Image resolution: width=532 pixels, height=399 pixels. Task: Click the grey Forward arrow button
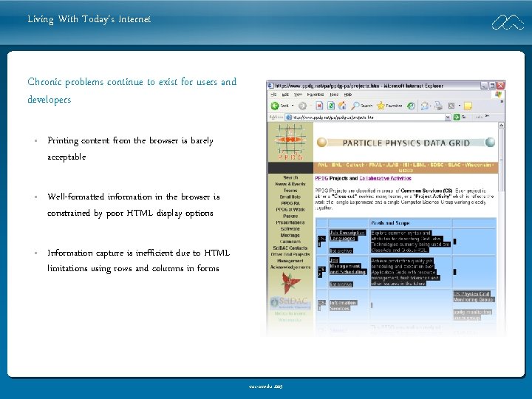coord(302,106)
